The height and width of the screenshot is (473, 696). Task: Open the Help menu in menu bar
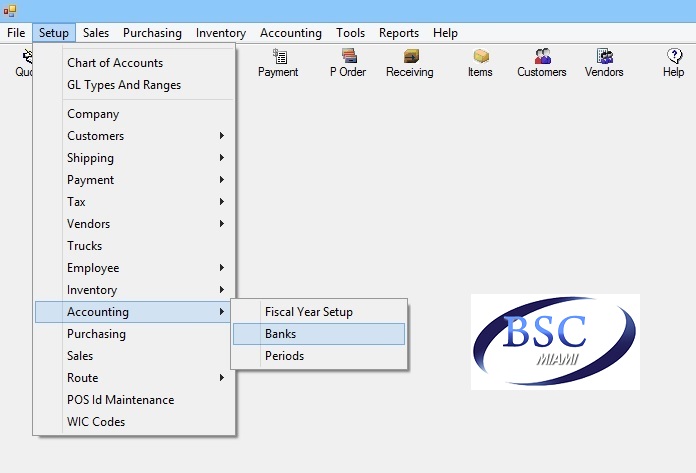point(445,33)
